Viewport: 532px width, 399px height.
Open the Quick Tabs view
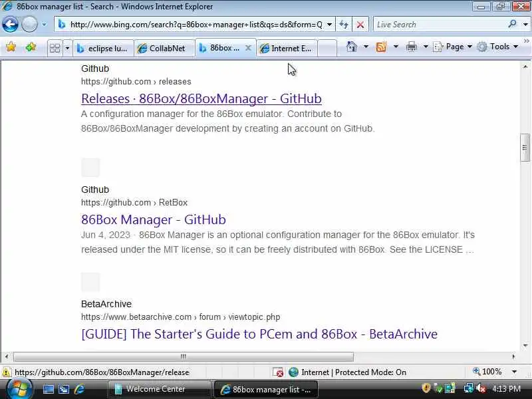tap(55, 48)
